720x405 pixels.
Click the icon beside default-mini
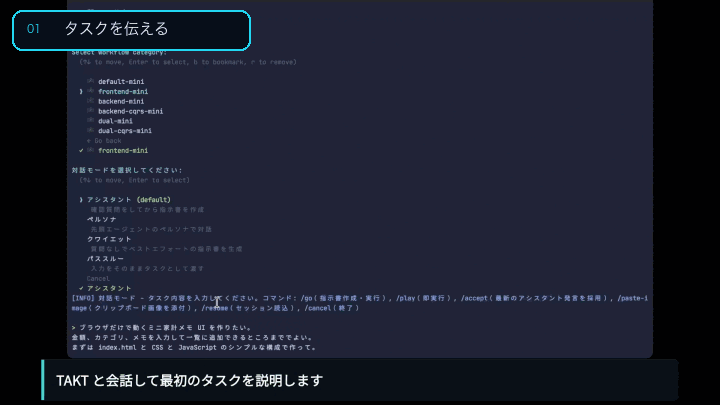90,81
